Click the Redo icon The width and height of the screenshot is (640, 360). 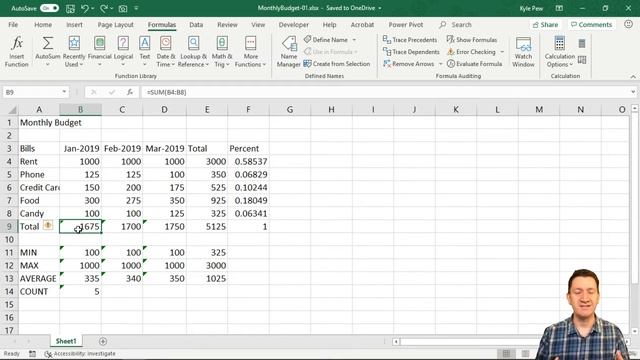104,8
